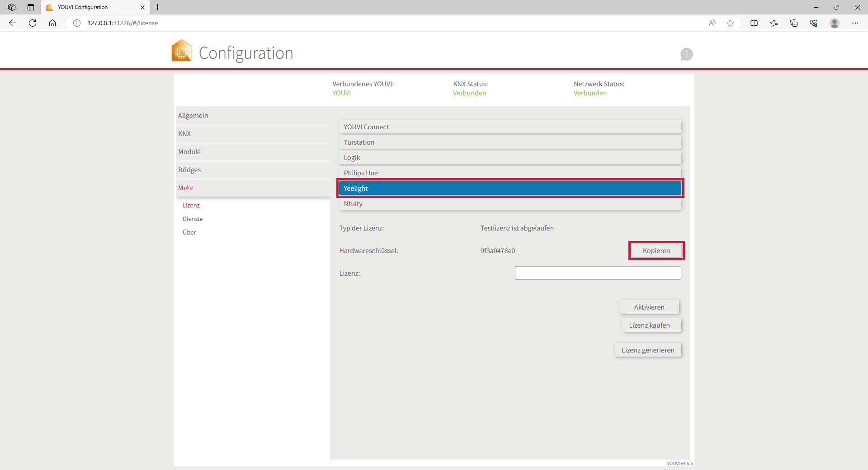Open the user profile avatar

click(835, 23)
